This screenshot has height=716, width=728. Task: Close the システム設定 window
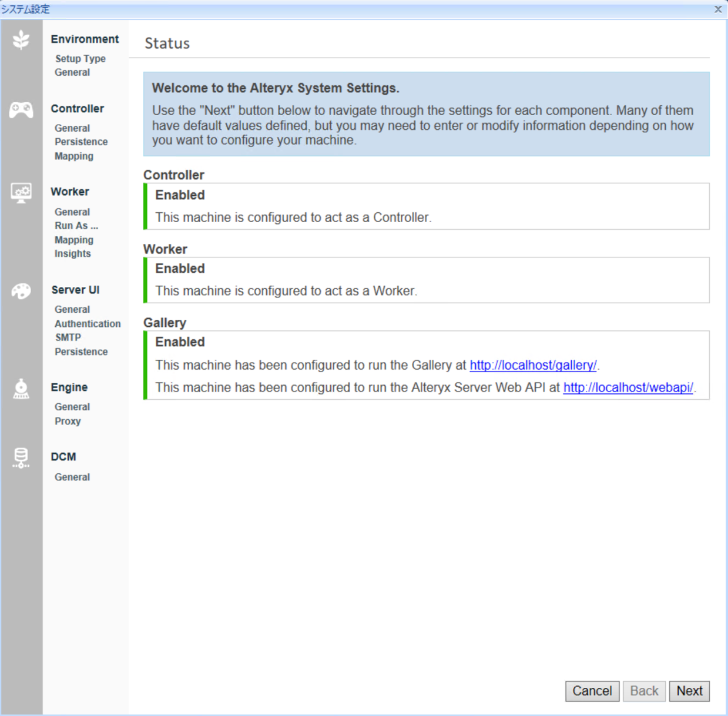pos(717,9)
